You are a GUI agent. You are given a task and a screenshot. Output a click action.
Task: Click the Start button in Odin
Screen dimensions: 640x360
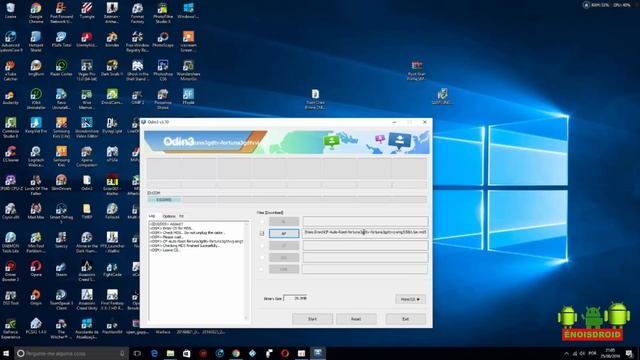pos(312,319)
